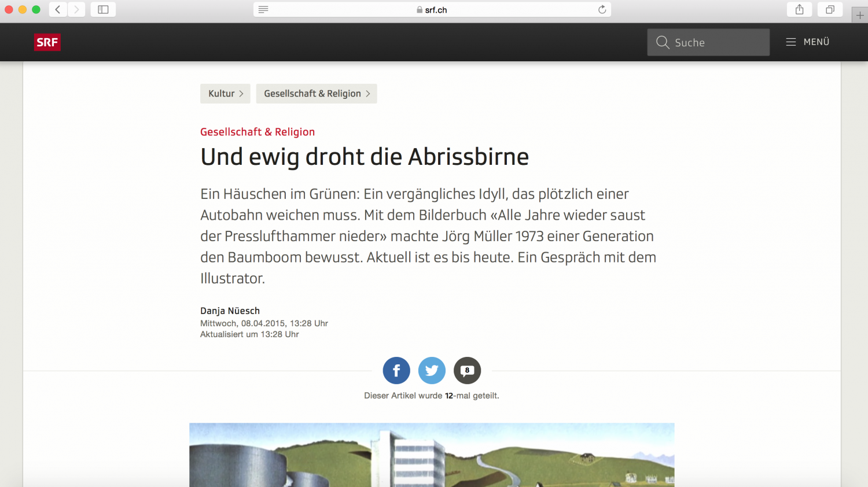Screen dimensions: 868x487
Task: Share article on Twitter
Action: (x=432, y=371)
